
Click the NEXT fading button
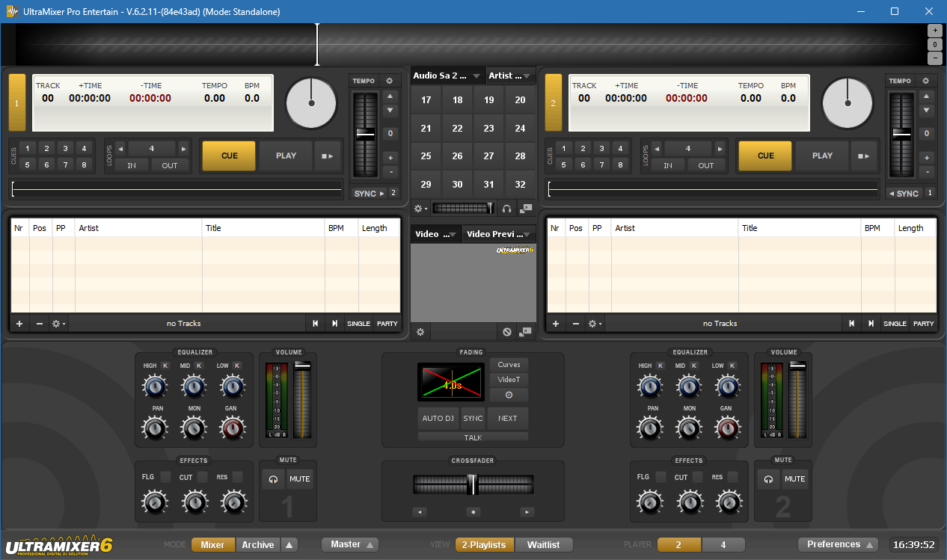click(x=508, y=418)
